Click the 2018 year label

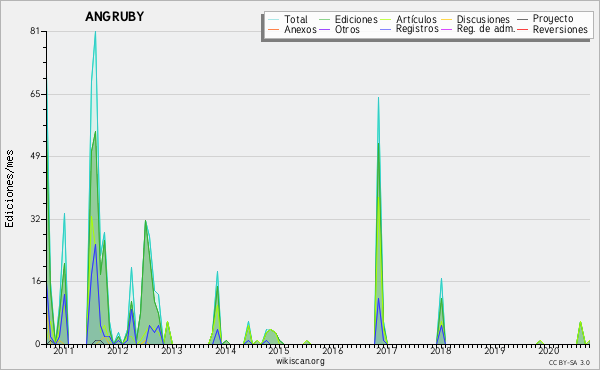click(x=441, y=350)
